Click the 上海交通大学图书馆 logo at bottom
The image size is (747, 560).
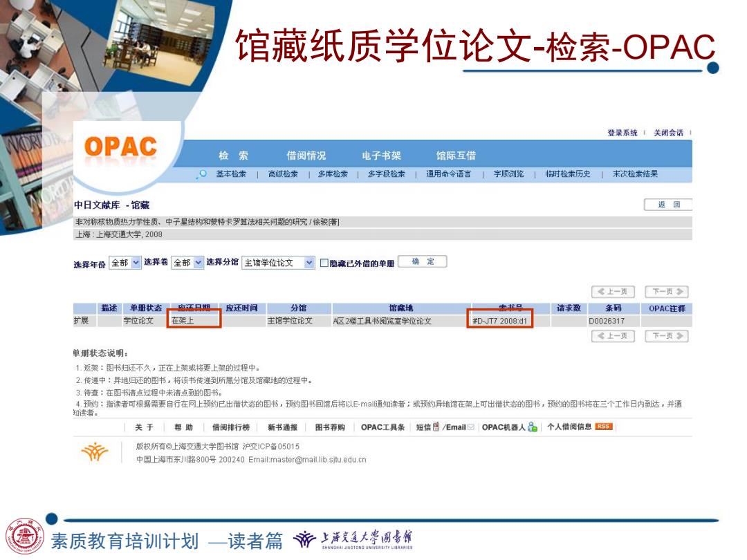pos(353,540)
